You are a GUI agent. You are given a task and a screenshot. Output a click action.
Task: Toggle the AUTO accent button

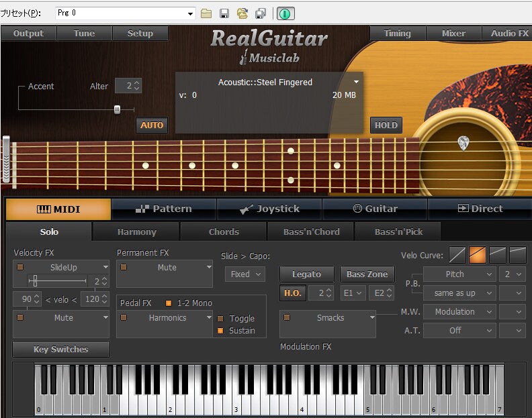click(152, 125)
